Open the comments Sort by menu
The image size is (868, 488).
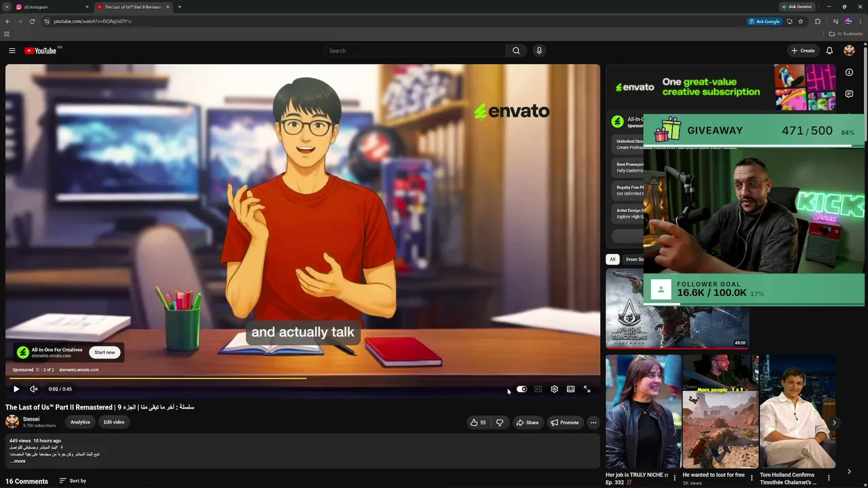tap(73, 481)
